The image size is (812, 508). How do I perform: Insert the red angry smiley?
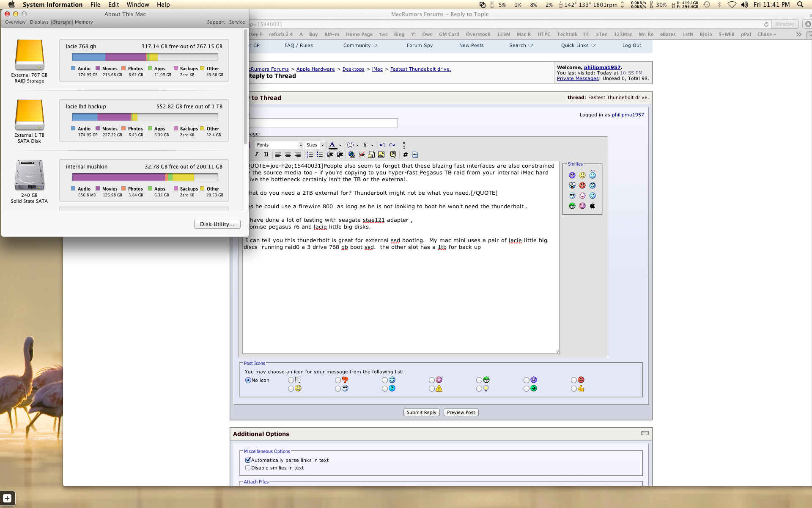point(582,185)
